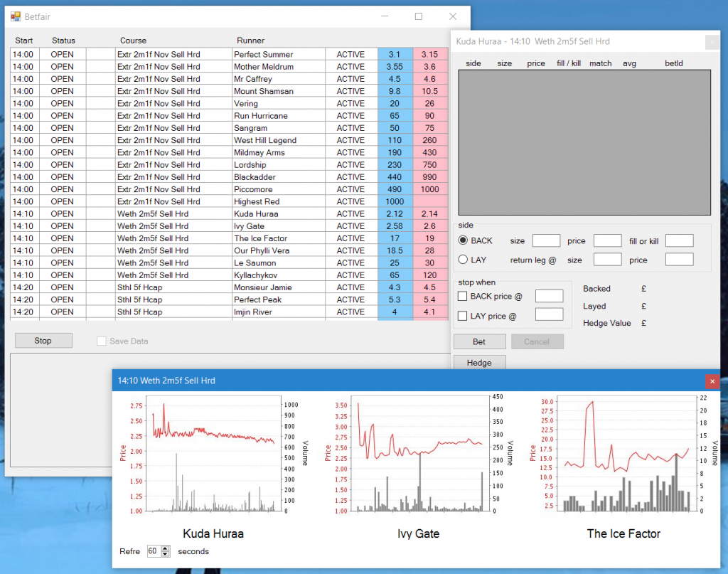Image resolution: width=728 pixels, height=574 pixels.
Task: Click back price 3.1 for Perfect Summer
Action: [395, 54]
